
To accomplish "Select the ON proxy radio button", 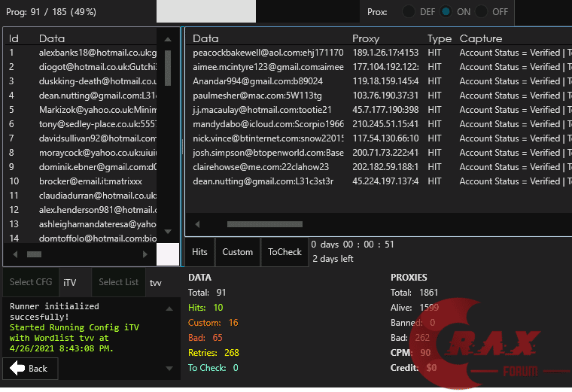I will point(446,12).
